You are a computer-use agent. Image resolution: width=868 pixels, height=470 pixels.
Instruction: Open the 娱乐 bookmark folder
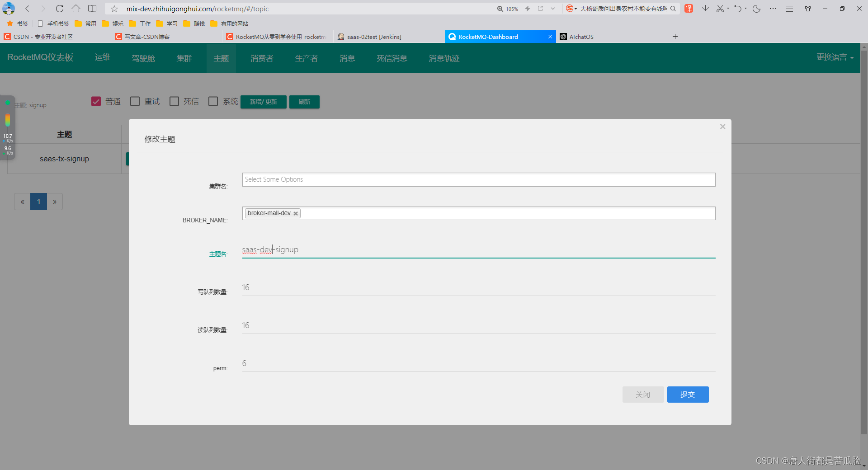pos(113,23)
